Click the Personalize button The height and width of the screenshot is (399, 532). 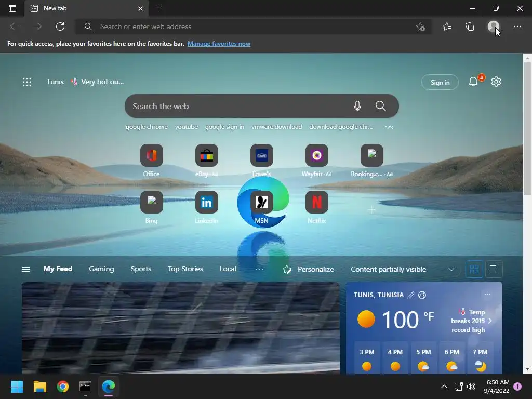click(308, 270)
